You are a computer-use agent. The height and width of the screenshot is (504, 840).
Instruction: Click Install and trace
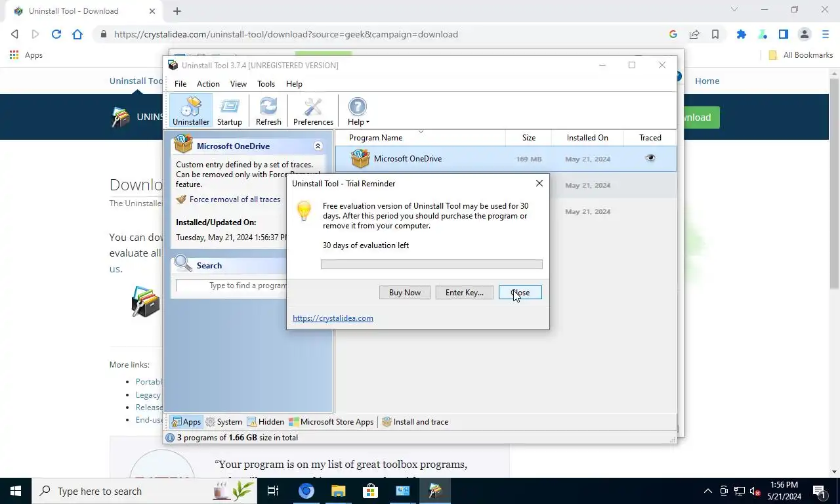[415, 422]
